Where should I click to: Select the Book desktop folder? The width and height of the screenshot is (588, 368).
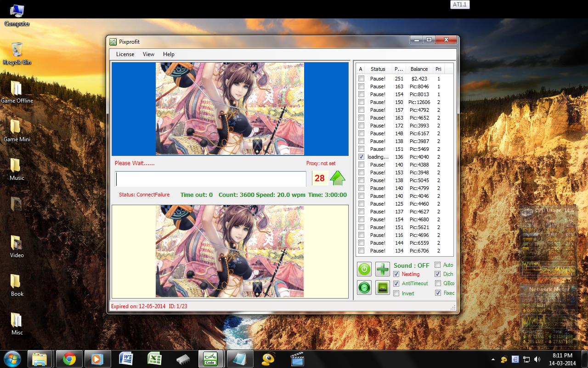17,286
